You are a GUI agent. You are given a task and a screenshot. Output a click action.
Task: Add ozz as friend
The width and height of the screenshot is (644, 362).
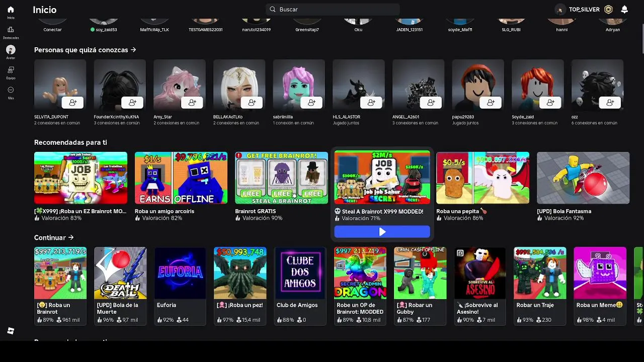(610, 103)
